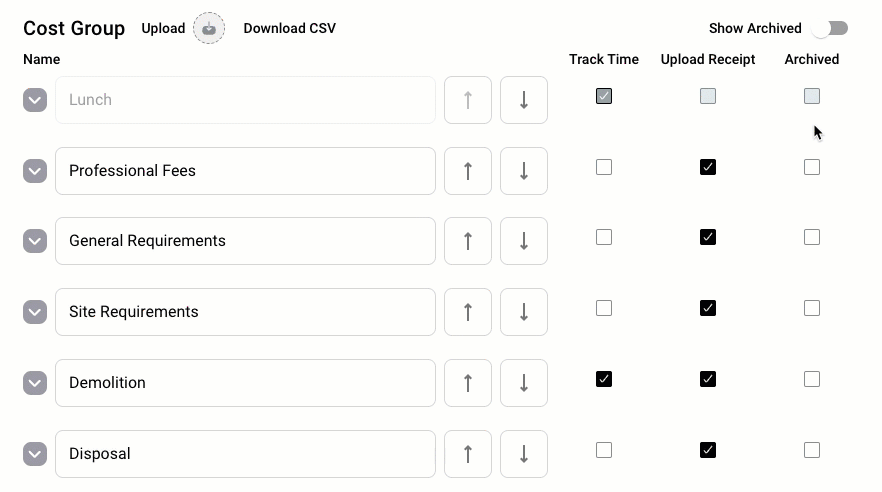Move Professional Fees down with arrow
Screen dimensions: 882x492
tap(524, 171)
